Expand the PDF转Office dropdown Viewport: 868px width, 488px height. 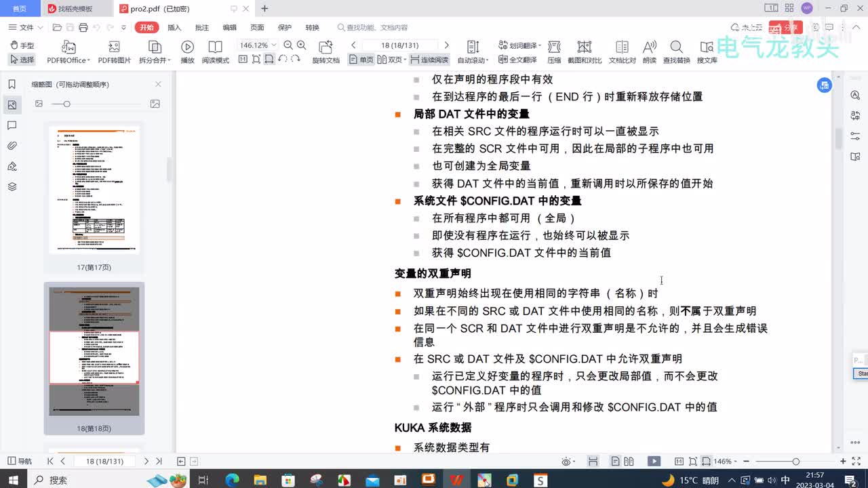tap(89, 60)
